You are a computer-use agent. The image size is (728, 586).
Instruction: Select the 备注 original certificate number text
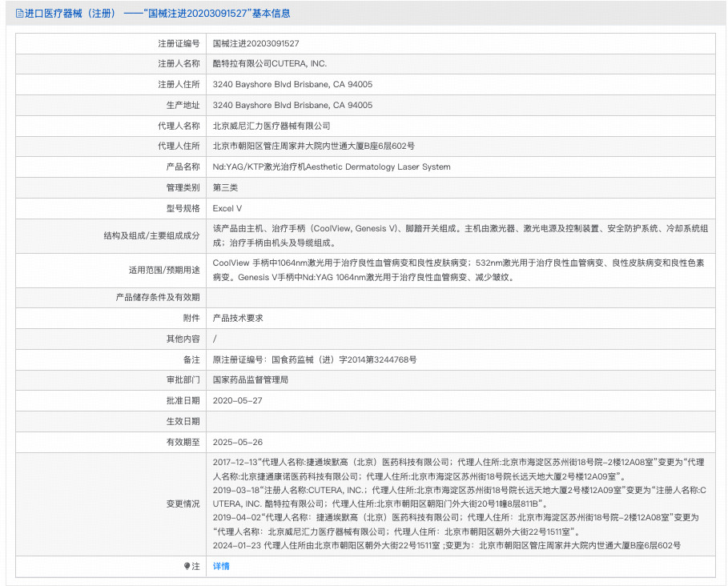(x=316, y=359)
